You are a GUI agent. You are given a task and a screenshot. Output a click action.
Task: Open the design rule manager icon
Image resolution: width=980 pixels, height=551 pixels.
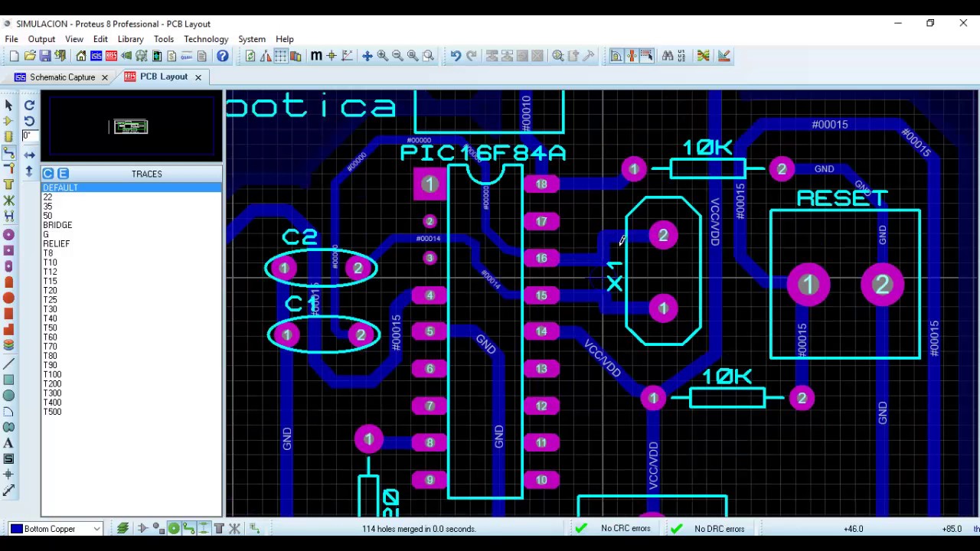click(724, 56)
